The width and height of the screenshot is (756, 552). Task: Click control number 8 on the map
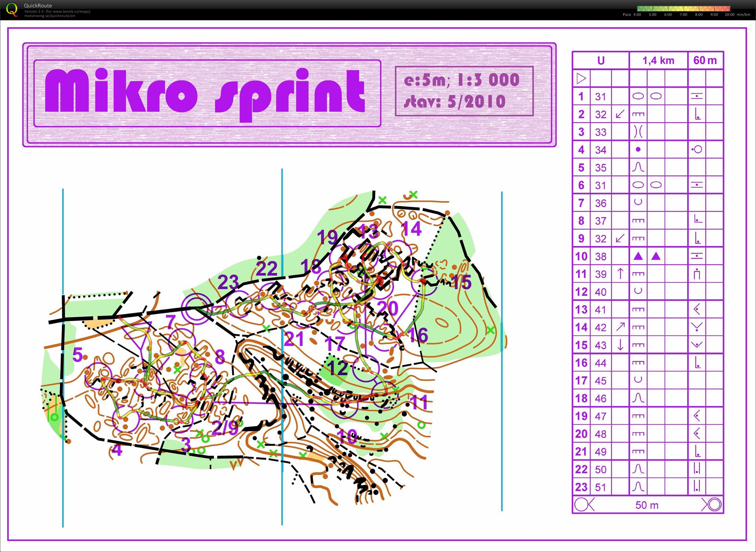(220, 358)
